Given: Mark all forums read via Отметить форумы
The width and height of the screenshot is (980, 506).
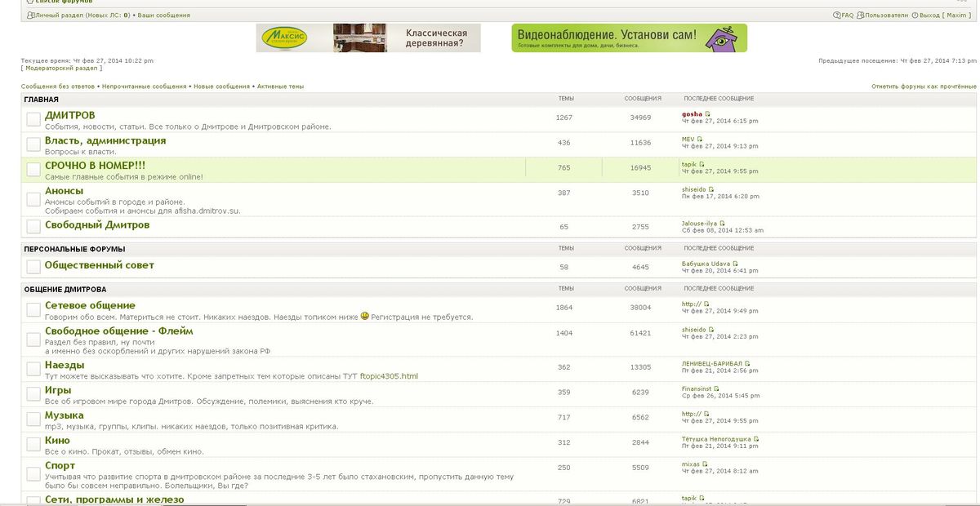Looking at the screenshot, I should [x=924, y=86].
